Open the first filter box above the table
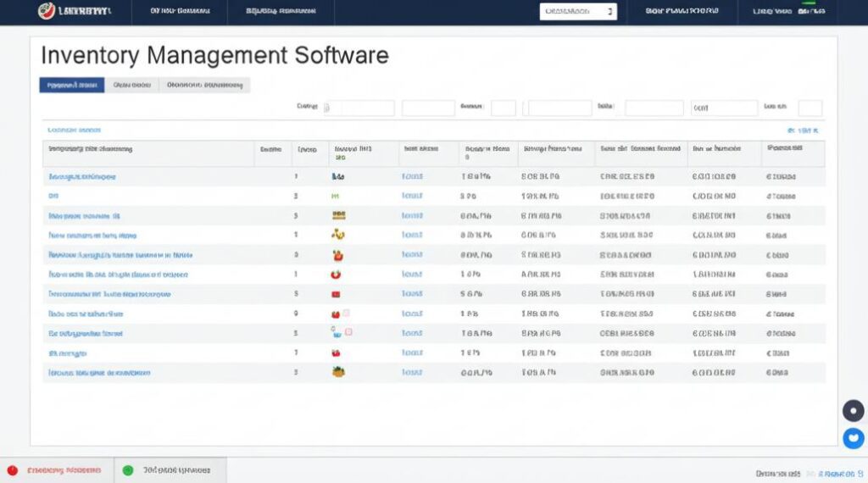 tap(359, 108)
